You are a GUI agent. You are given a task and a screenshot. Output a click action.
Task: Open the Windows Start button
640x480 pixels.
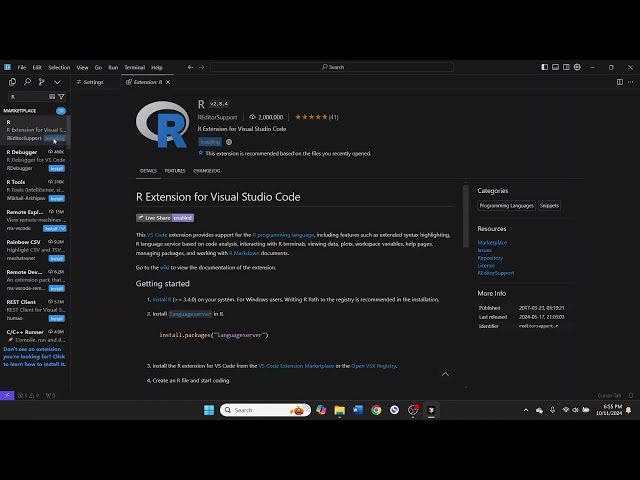[209, 410]
